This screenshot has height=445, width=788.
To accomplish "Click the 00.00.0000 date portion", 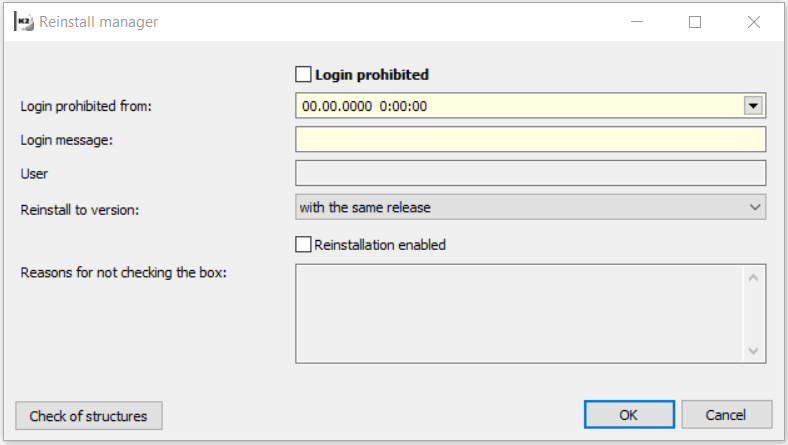I will click(335, 105).
